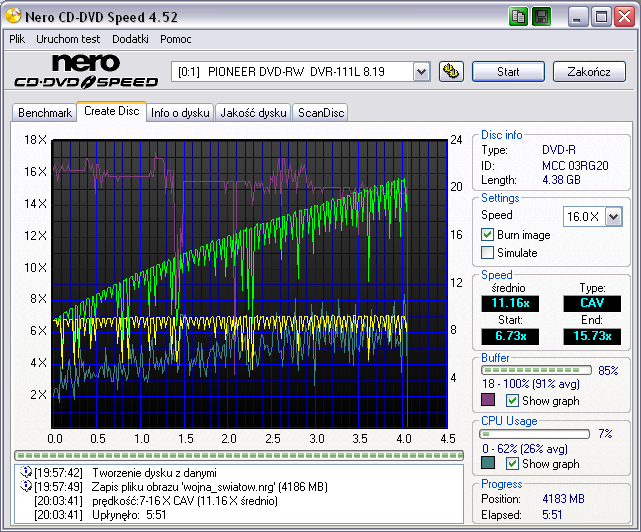641x532 pixels.
Task: Click the 'Tworzenie dysku z danymi' log line
Action: click(x=155, y=473)
